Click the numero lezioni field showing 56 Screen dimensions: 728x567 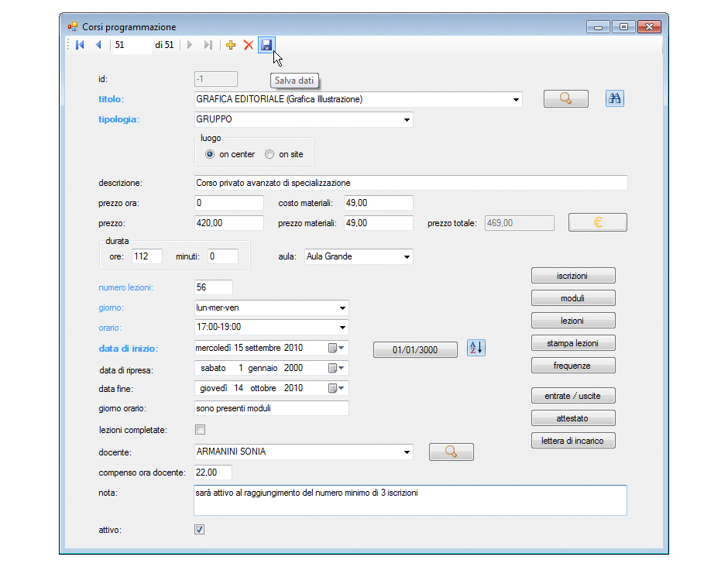pos(214,287)
